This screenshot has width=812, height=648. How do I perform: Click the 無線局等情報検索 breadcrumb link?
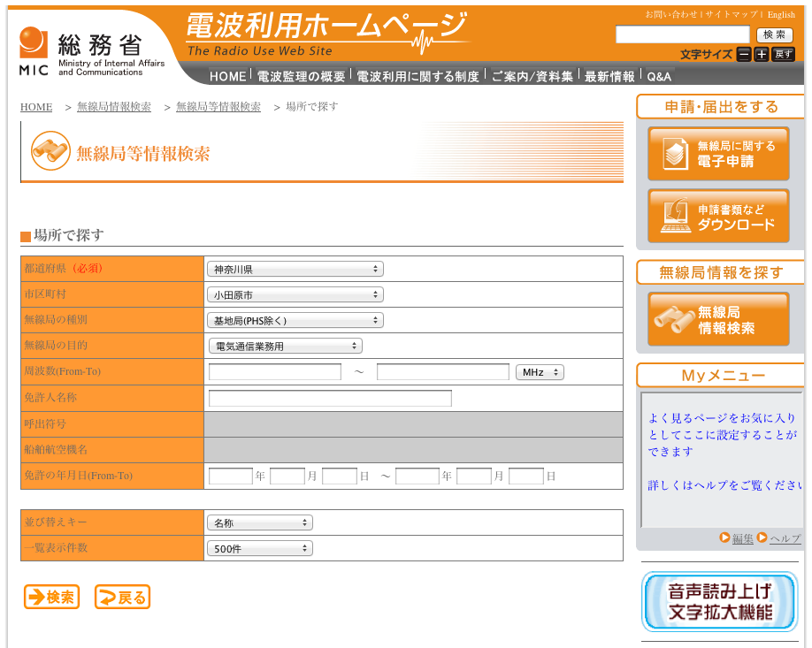(x=218, y=107)
